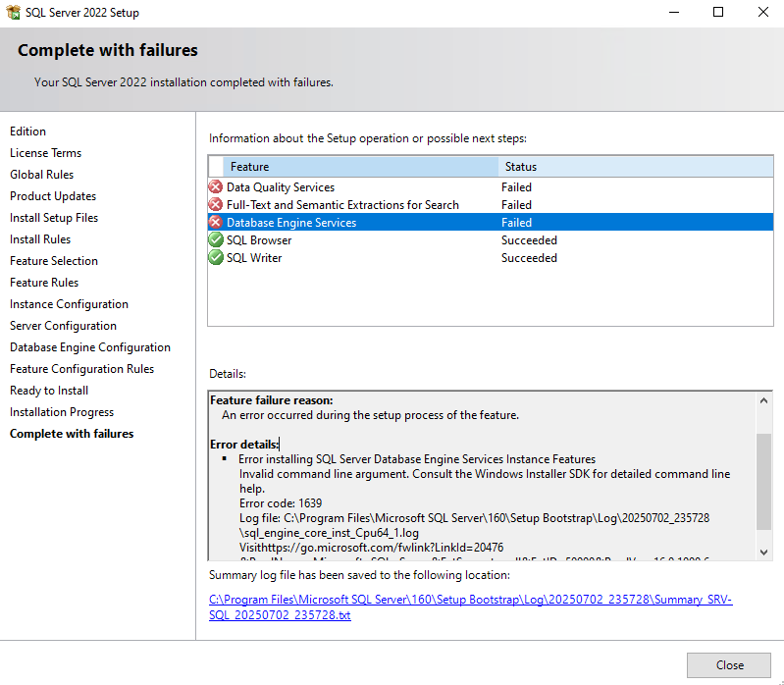Click the Product Updates step

click(x=53, y=196)
